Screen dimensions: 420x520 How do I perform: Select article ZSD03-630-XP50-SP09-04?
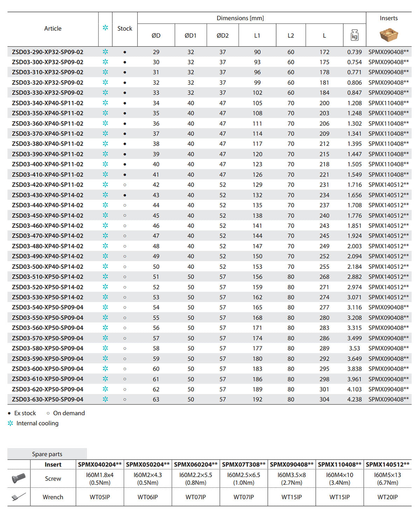(48, 399)
